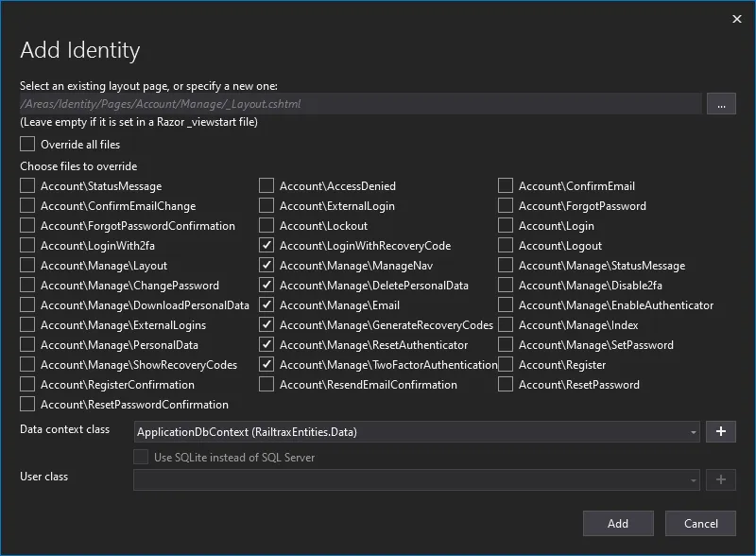
Task: Click the 'Add Identity' dialog title
Action: click(x=80, y=50)
